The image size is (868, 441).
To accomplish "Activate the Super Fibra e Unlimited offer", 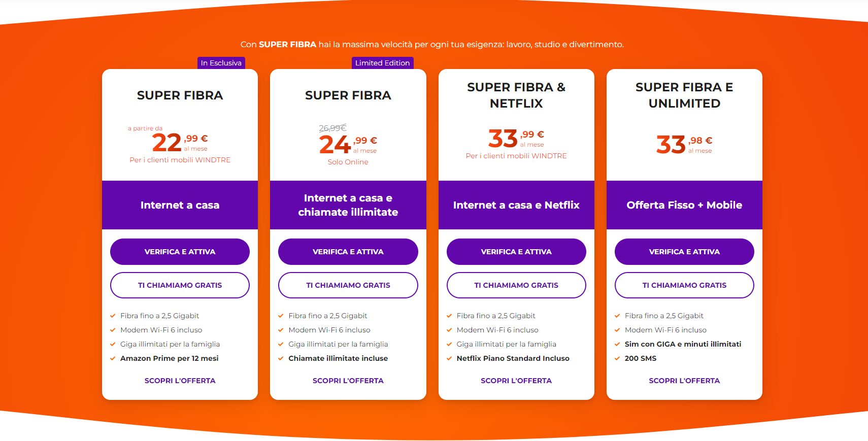I will (684, 252).
